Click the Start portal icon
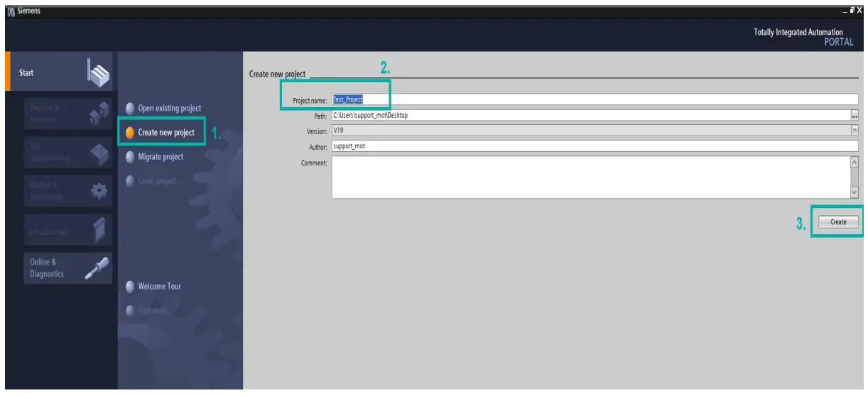 point(98,72)
